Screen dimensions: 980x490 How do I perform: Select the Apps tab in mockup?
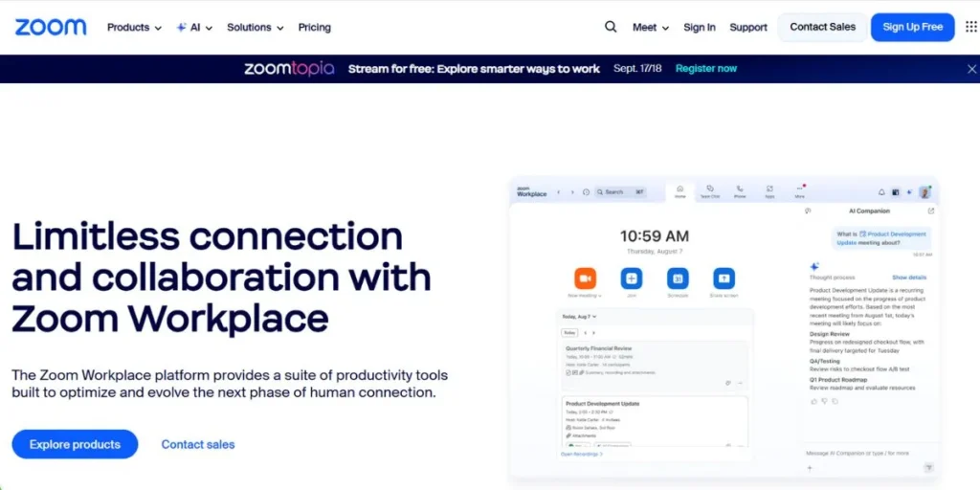[769, 191]
